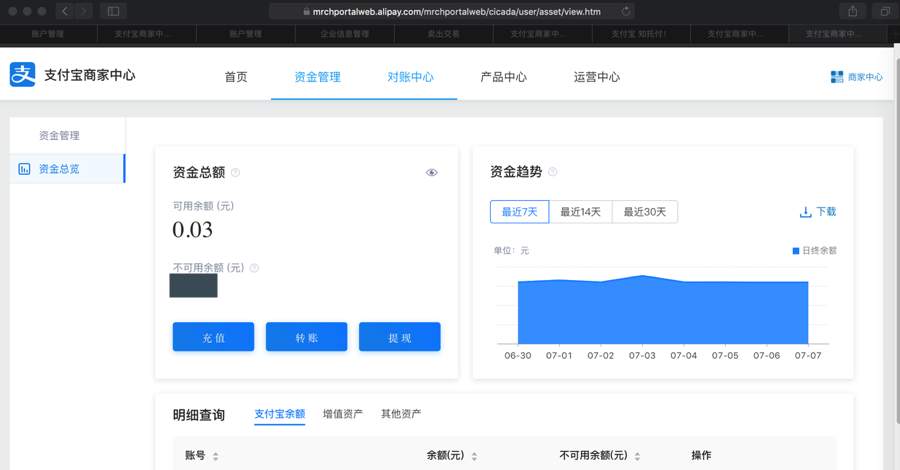Switch to 增值资产 tab

[342, 414]
